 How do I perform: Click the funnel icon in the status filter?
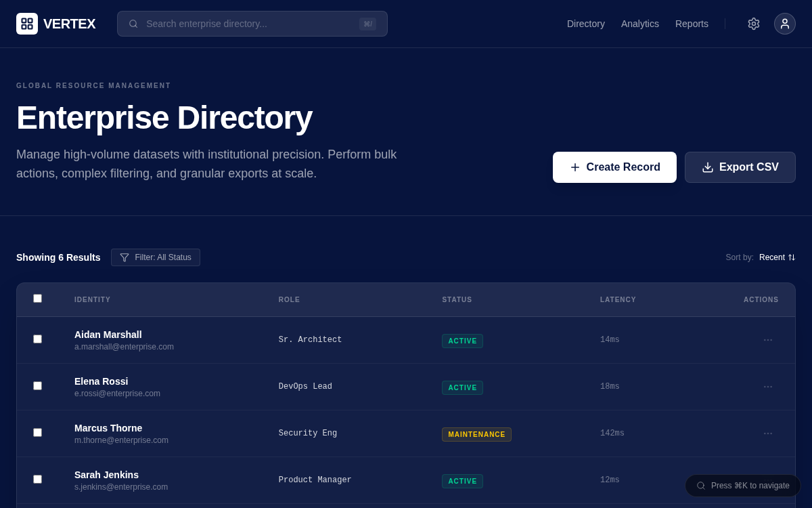(x=125, y=257)
